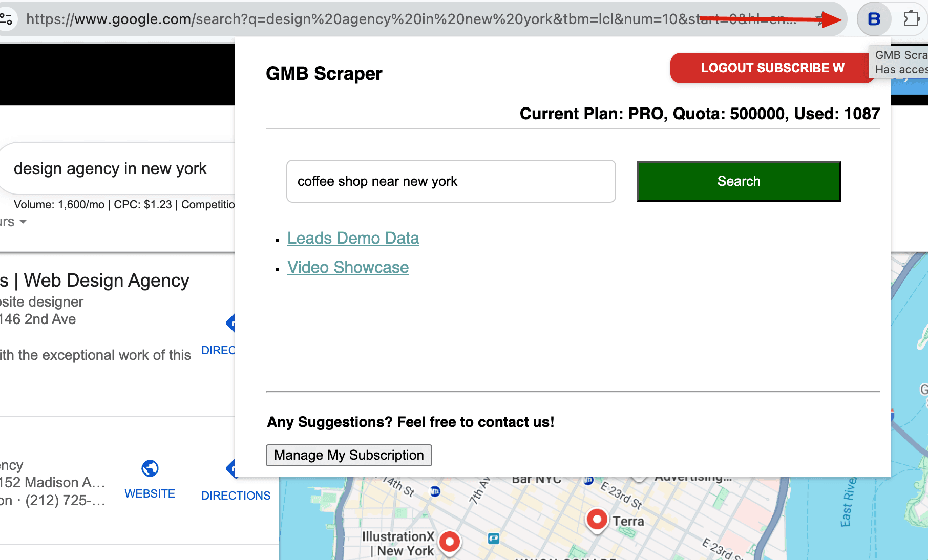The width and height of the screenshot is (928, 560).
Task: Click the DIRECTIONS link
Action: [236, 495]
